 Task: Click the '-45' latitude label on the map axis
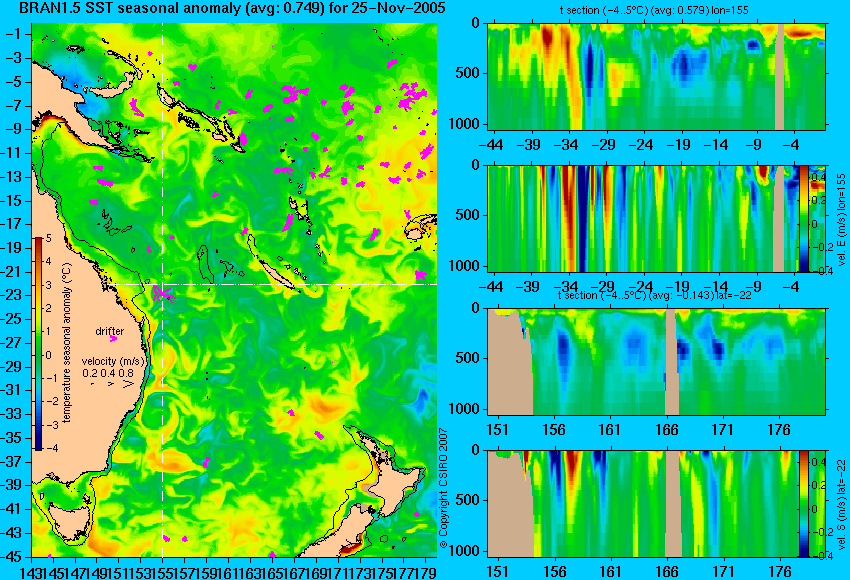pyautogui.click(x=11, y=557)
